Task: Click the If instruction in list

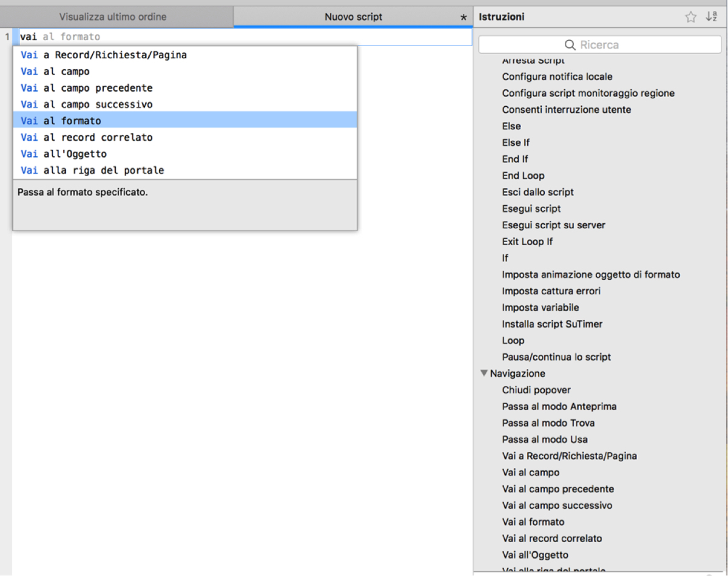Action: tap(505, 258)
